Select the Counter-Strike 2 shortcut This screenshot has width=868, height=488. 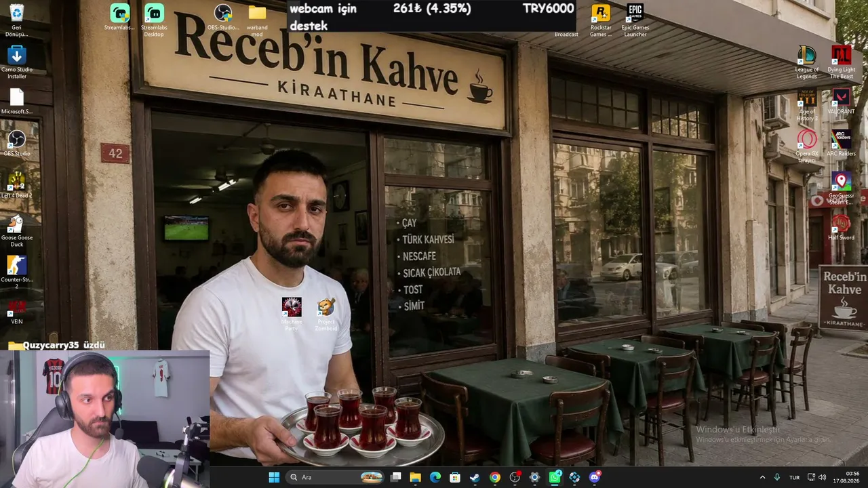pos(17,272)
